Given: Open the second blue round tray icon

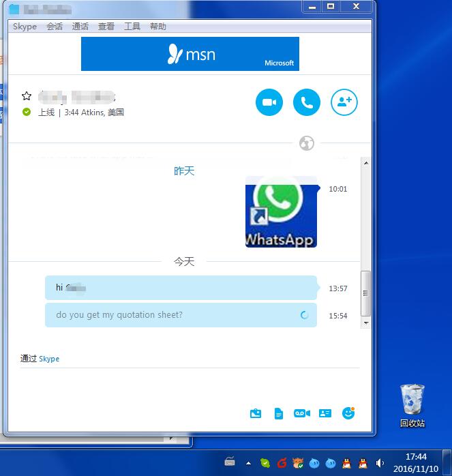Looking at the screenshot, I should 330,464.
